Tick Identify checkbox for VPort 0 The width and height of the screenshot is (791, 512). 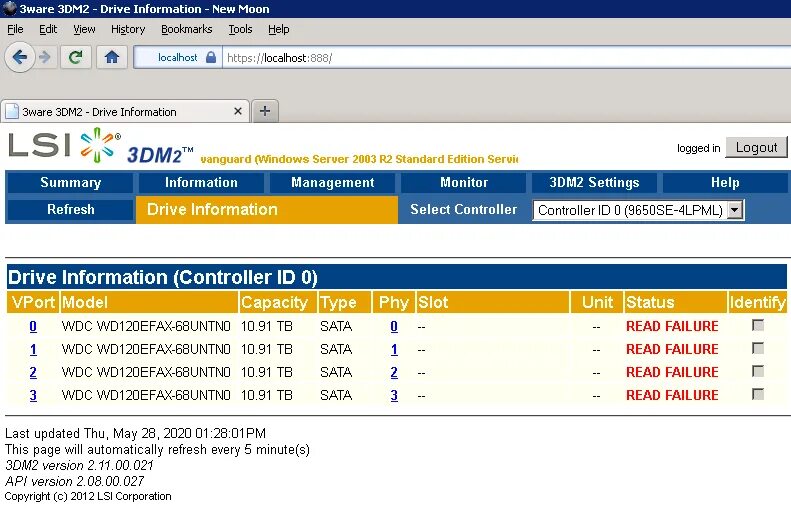point(757,325)
